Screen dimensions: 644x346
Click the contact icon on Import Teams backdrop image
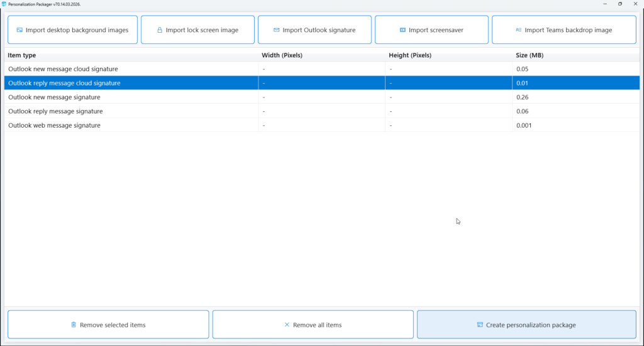[518, 30]
